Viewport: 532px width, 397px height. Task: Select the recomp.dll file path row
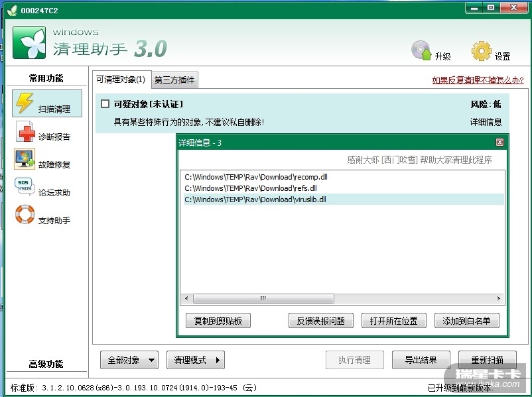pyautogui.click(x=344, y=177)
